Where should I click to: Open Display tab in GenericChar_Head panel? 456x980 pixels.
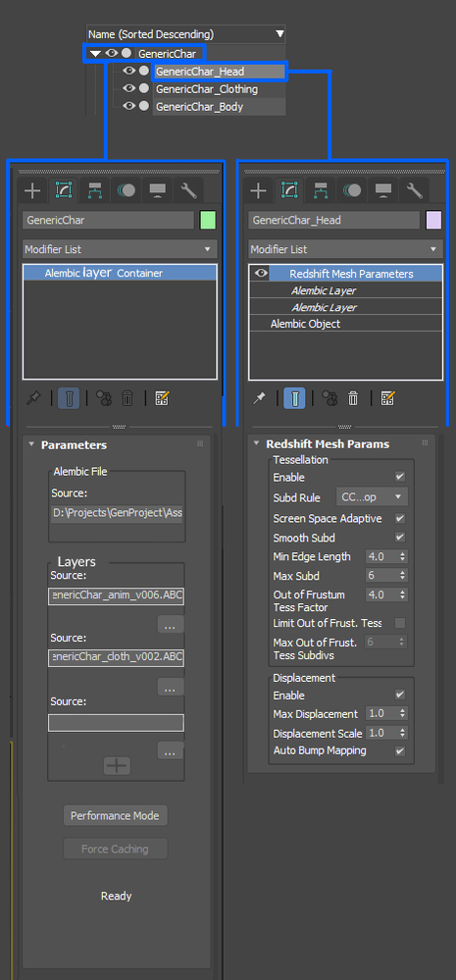pos(382,190)
